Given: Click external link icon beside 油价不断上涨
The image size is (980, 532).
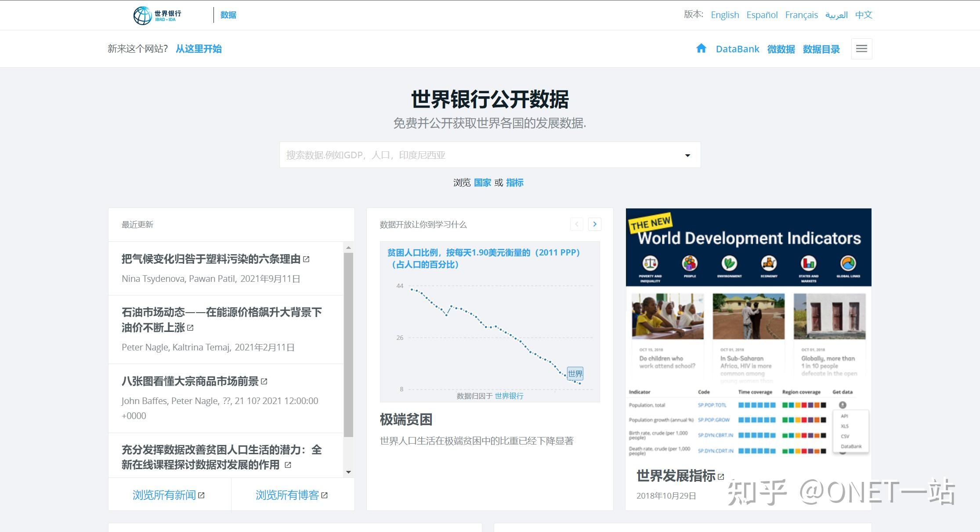Looking at the screenshot, I should coord(190,328).
